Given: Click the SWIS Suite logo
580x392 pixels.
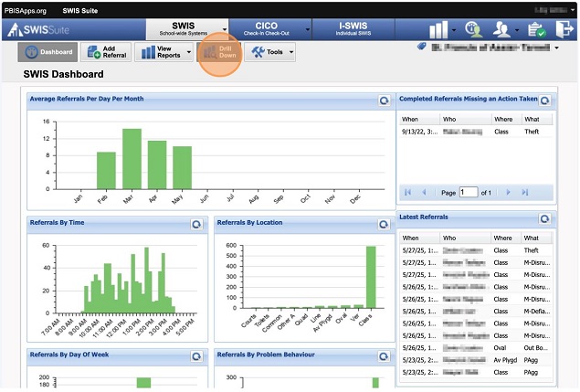Looking at the screenshot, I should pyautogui.click(x=39, y=29).
